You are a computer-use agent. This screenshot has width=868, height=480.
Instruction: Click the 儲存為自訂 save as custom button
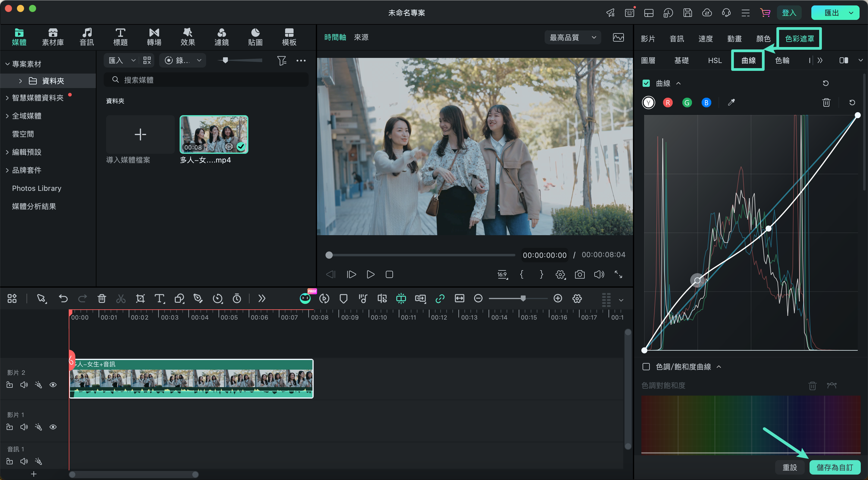click(835, 467)
